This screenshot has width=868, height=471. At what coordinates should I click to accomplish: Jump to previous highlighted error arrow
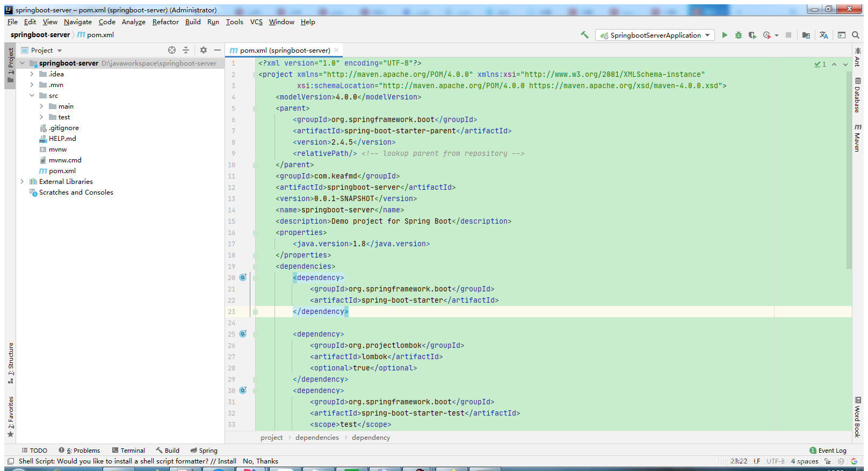tap(834, 64)
